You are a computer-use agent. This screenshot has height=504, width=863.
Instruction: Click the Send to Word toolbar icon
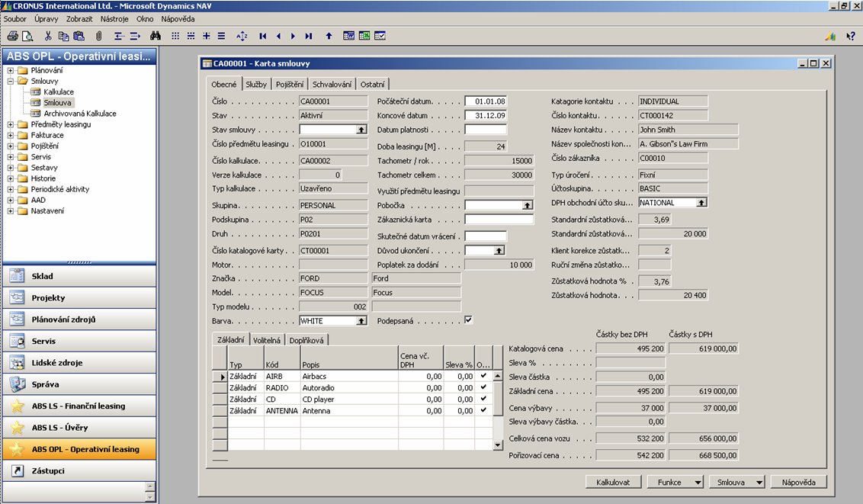click(x=348, y=37)
